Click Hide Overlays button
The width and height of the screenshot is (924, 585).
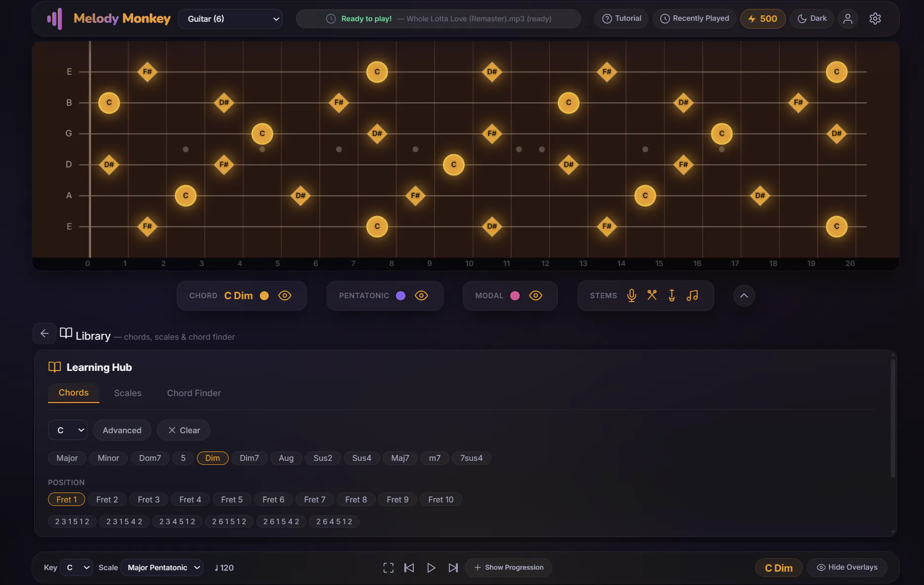tap(847, 567)
